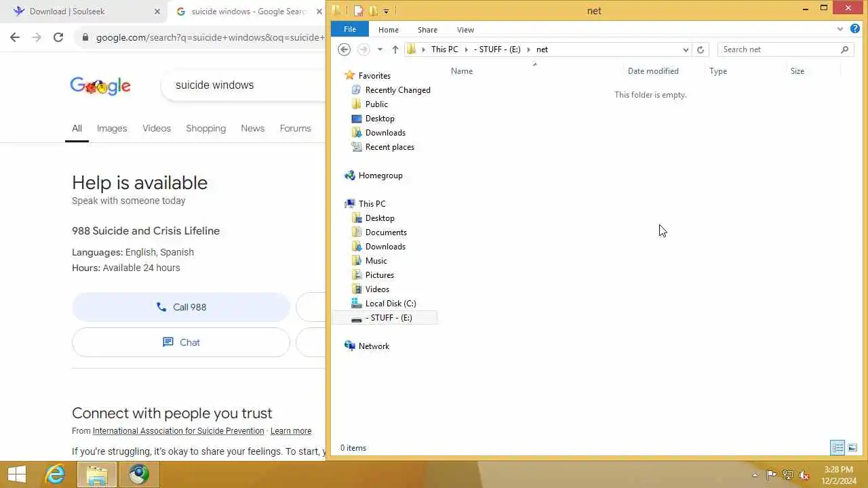868x488 pixels.
Task: Open the Share ribbon tab
Action: pyautogui.click(x=427, y=29)
